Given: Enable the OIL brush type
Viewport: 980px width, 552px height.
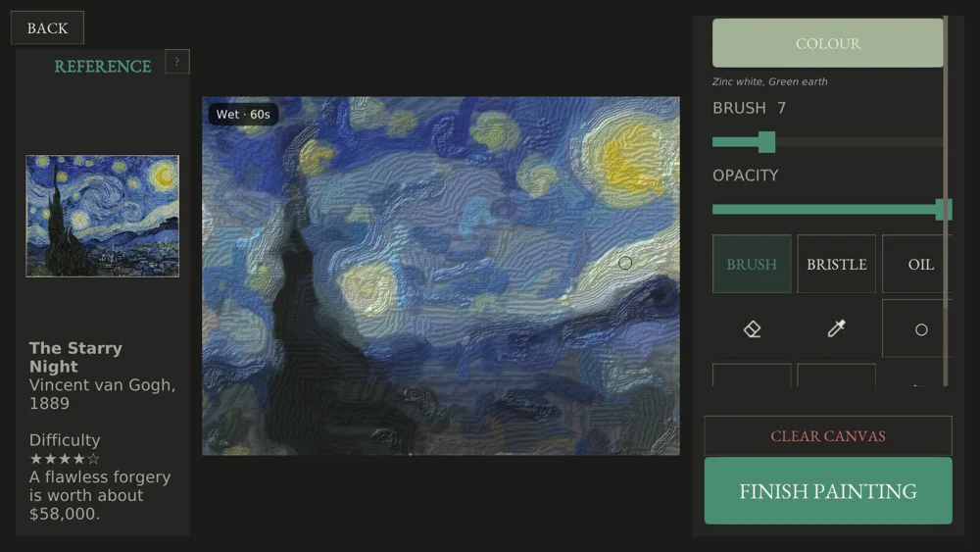Looking at the screenshot, I should point(920,264).
